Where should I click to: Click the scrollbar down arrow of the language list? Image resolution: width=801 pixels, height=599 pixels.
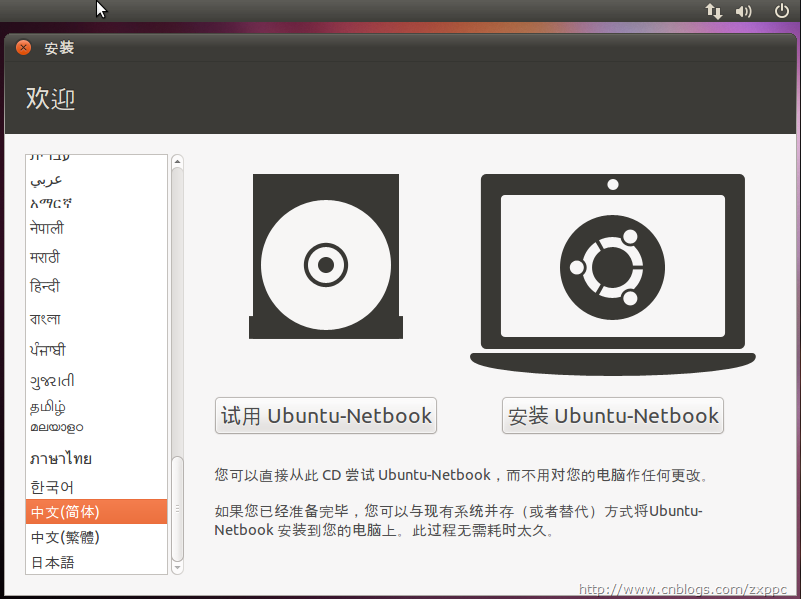(178, 566)
